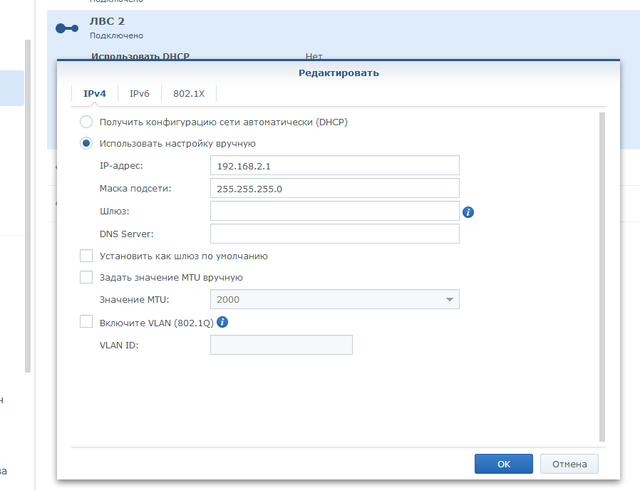640x490 pixels.
Task: Click the ЛВС 2 network connection icon
Action: tap(67, 28)
